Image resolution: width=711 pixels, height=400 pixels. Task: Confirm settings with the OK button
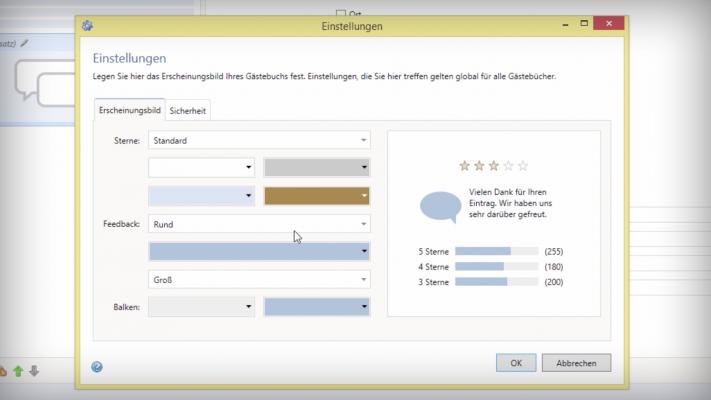(516, 363)
